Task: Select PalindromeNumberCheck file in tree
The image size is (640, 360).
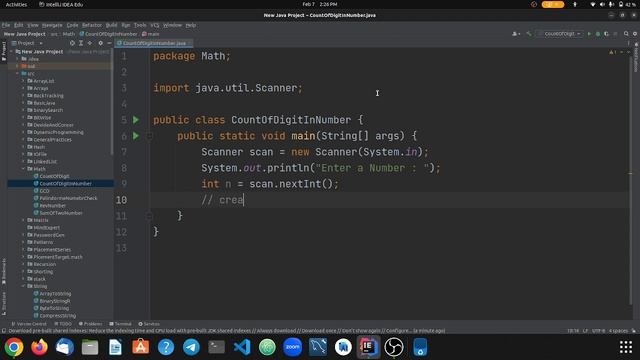Action: (x=68, y=198)
